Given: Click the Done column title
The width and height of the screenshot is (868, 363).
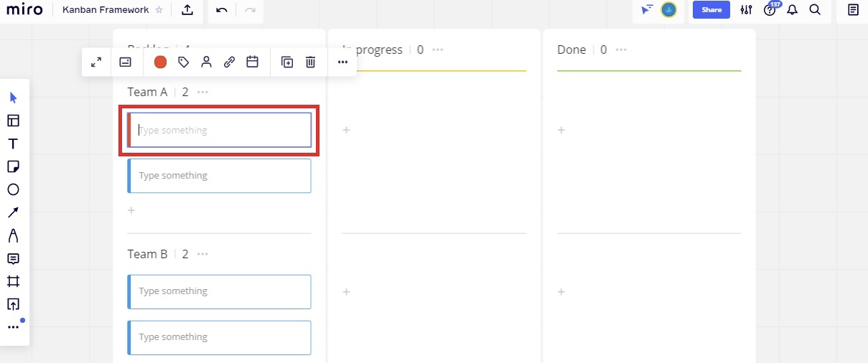Looking at the screenshot, I should tap(571, 49).
